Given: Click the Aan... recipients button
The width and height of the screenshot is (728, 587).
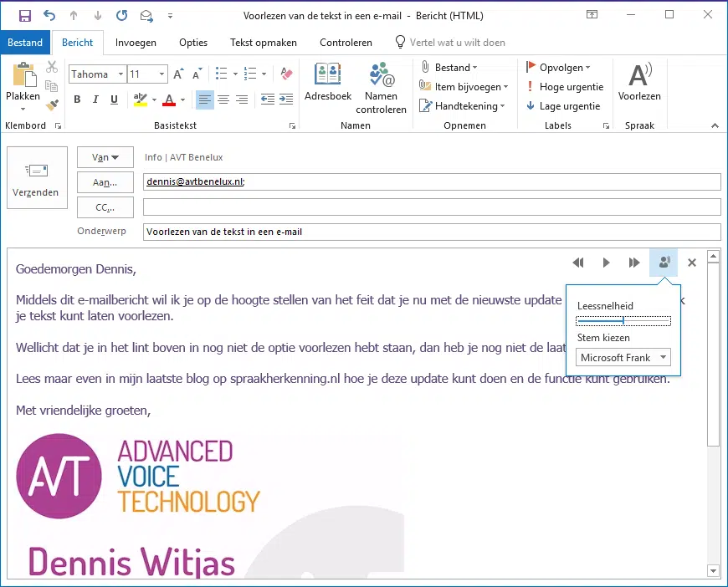Looking at the screenshot, I should coord(105,182).
